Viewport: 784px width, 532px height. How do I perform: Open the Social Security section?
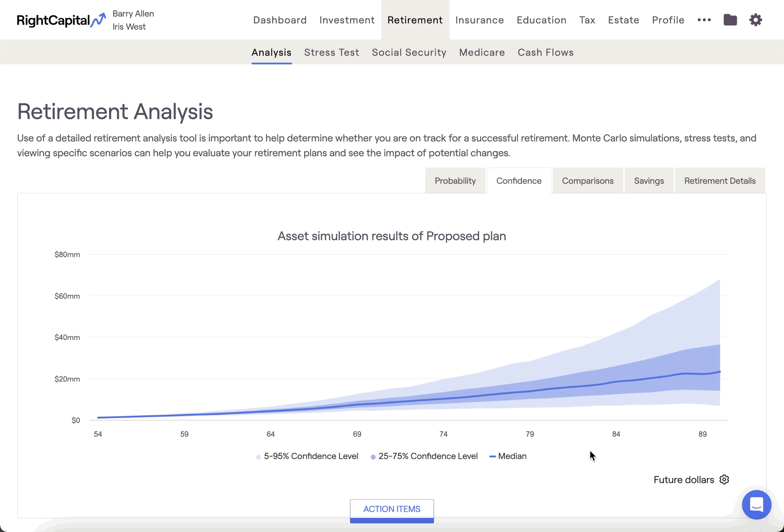(x=409, y=52)
